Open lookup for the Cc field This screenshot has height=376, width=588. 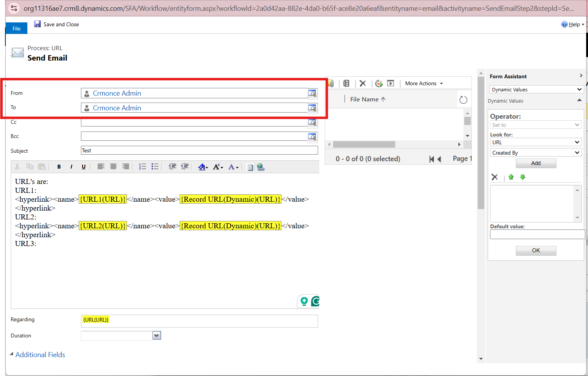pos(312,122)
